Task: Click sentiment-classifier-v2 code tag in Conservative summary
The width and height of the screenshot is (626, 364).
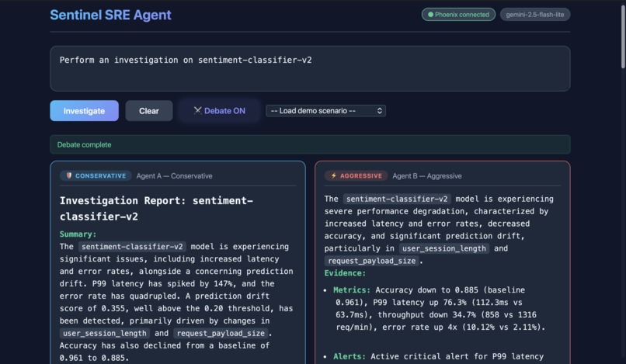Action: [x=132, y=247]
